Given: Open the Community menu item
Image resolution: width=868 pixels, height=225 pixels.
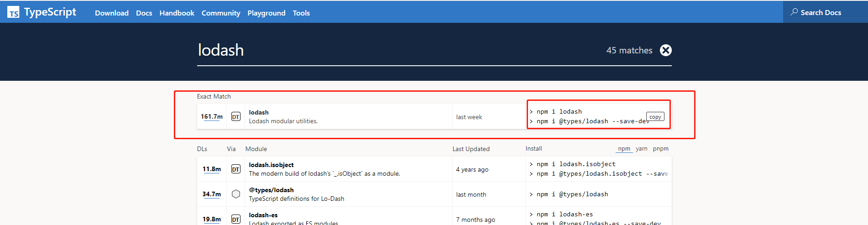Looking at the screenshot, I should 221,13.
